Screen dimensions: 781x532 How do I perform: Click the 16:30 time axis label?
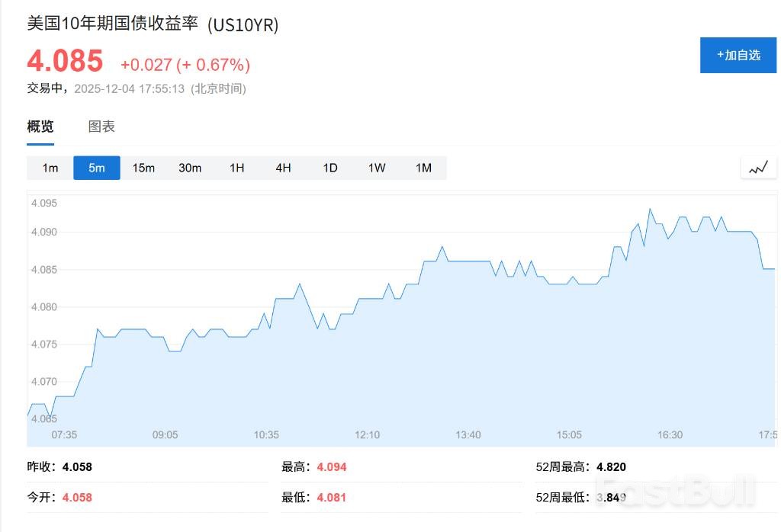[670, 434]
